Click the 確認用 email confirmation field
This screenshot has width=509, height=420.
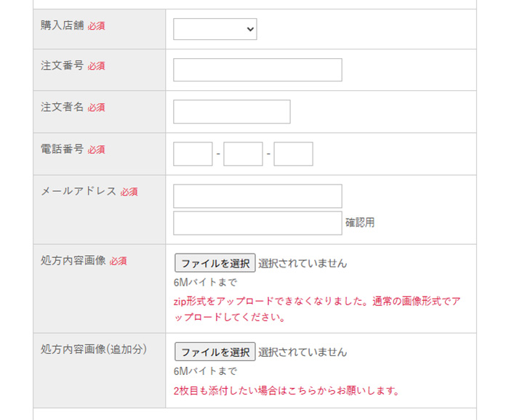click(x=257, y=223)
